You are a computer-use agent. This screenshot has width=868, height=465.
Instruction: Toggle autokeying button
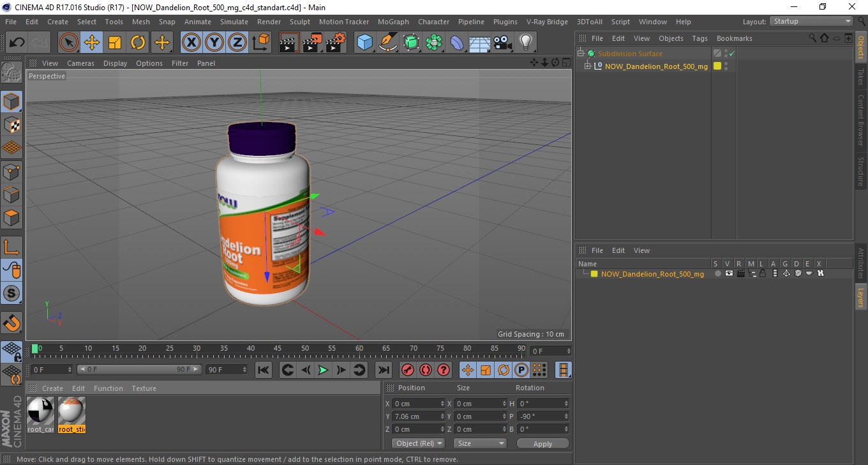426,370
